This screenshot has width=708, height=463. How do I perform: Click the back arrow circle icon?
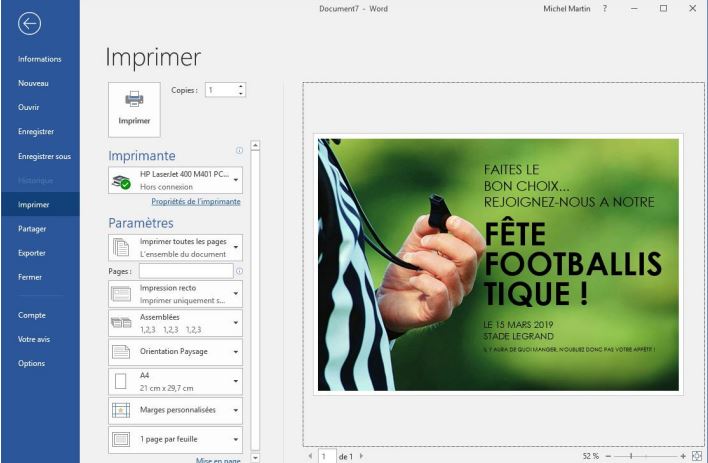pos(30,25)
